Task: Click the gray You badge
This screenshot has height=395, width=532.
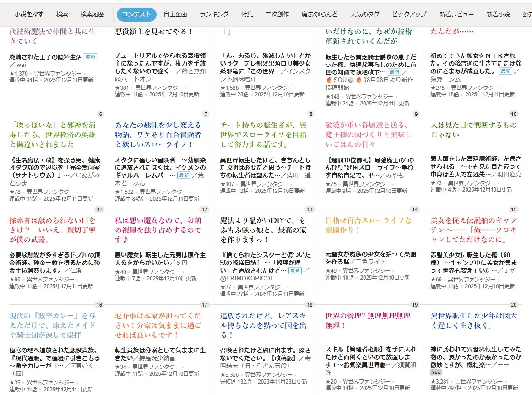Action: point(436,373)
